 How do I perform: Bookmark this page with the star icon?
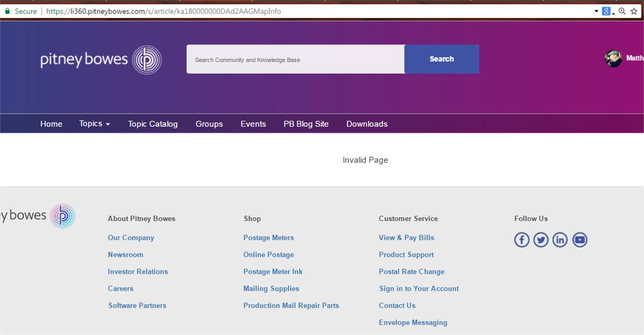[634, 11]
